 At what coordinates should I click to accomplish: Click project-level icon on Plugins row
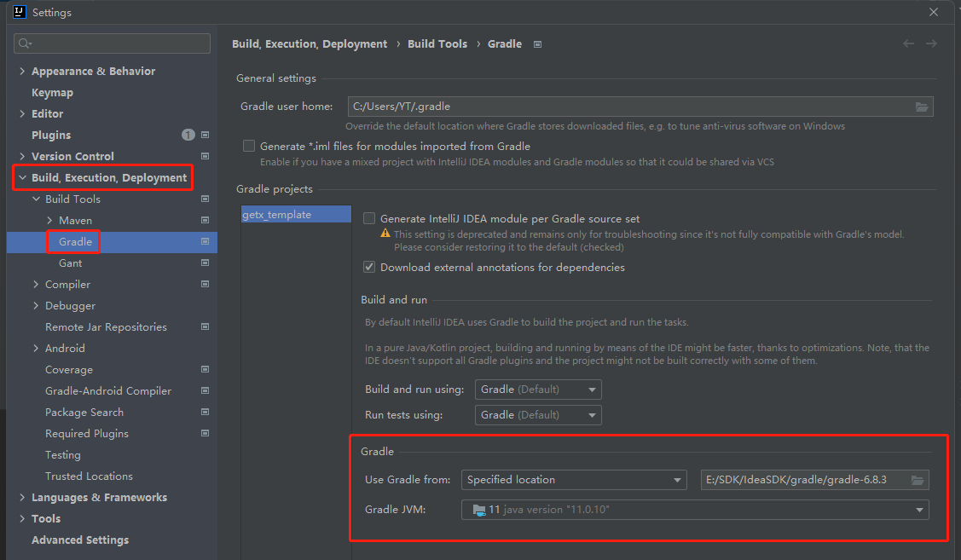(206, 135)
